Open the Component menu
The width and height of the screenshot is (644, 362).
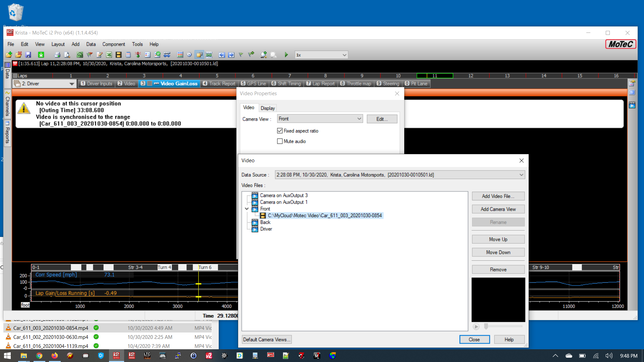click(x=114, y=44)
